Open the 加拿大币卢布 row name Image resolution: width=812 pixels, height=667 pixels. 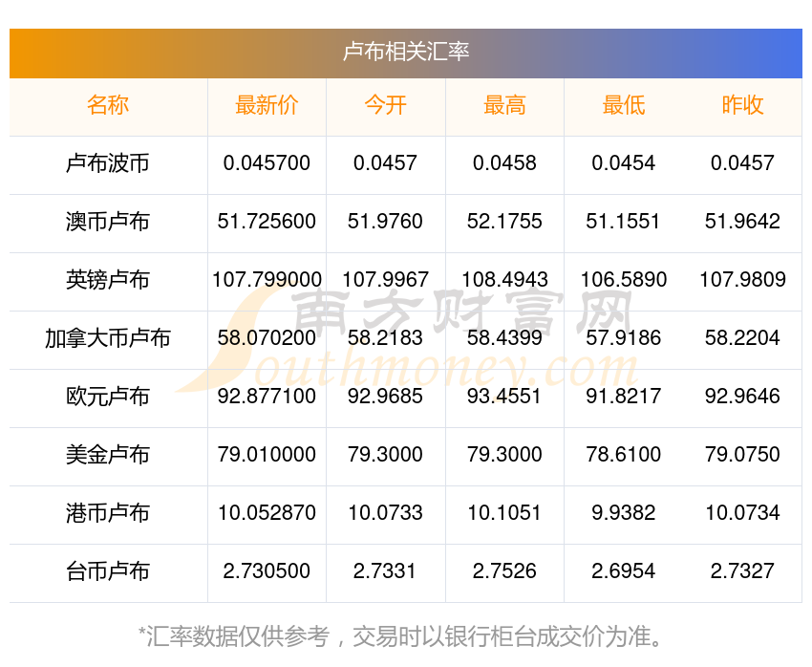108,338
